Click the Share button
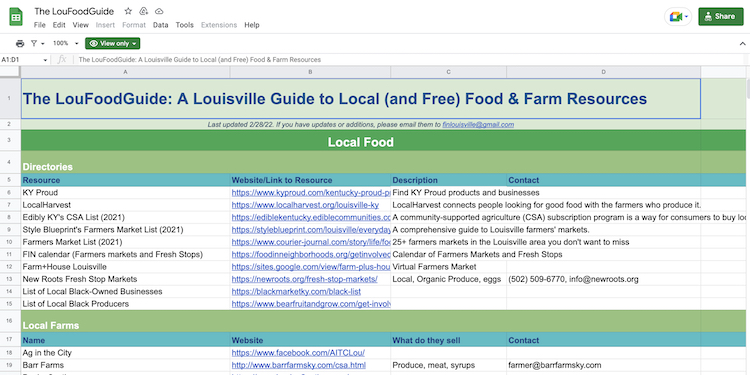 pyautogui.click(x=721, y=17)
